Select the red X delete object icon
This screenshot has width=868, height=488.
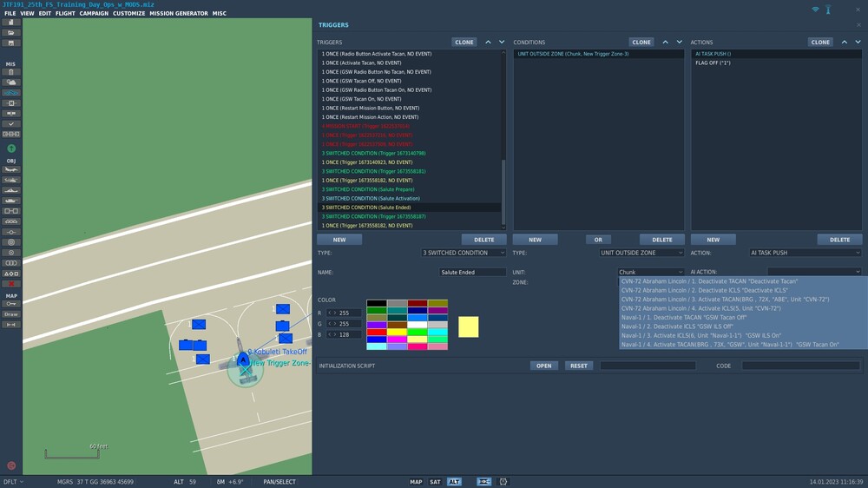pyautogui.click(x=11, y=284)
